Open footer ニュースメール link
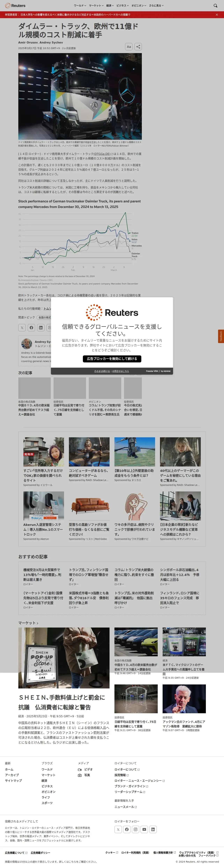The height and width of the screenshot is (868, 224). coord(125,807)
